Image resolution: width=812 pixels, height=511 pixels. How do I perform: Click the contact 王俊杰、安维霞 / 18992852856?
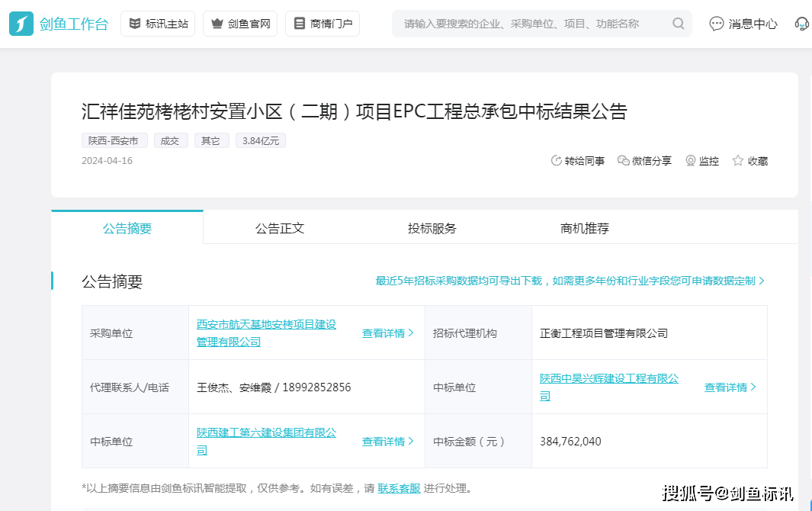coord(274,387)
